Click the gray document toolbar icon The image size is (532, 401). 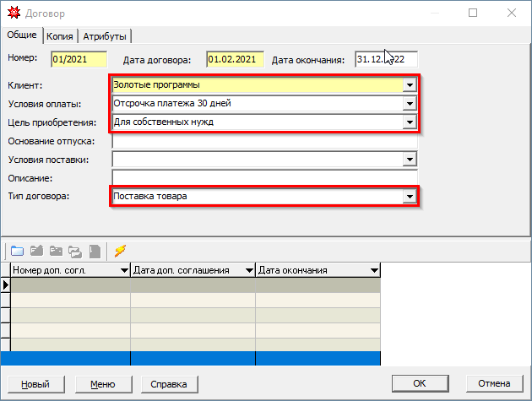pyautogui.click(x=95, y=250)
